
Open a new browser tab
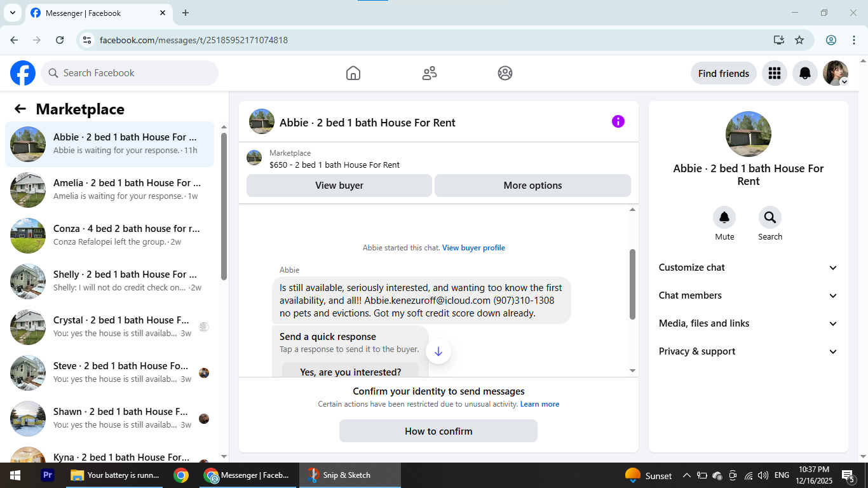click(x=186, y=13)
